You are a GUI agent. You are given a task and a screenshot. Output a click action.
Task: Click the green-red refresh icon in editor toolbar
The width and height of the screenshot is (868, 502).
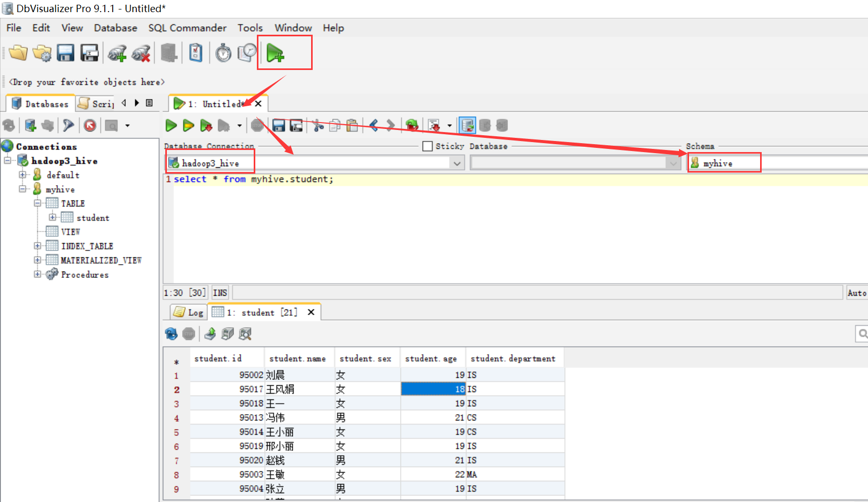tap(412, 125)
